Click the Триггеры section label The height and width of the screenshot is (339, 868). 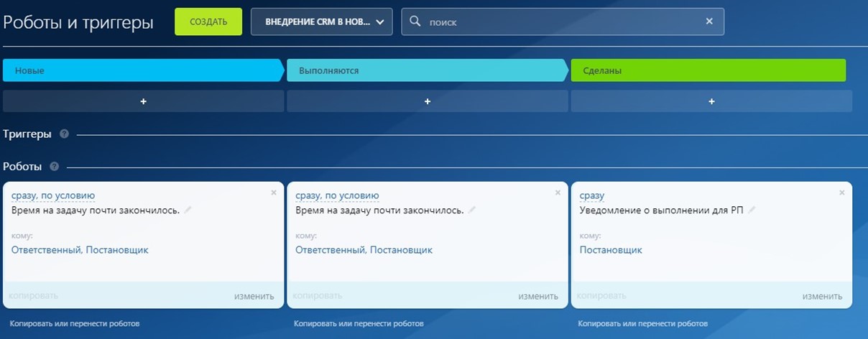coord(27,134)
